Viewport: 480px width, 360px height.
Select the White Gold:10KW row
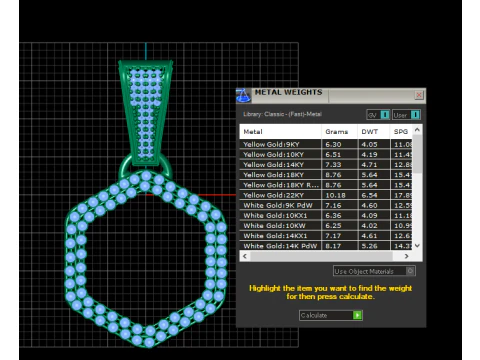pyautogui.click(x=326, y=226)
